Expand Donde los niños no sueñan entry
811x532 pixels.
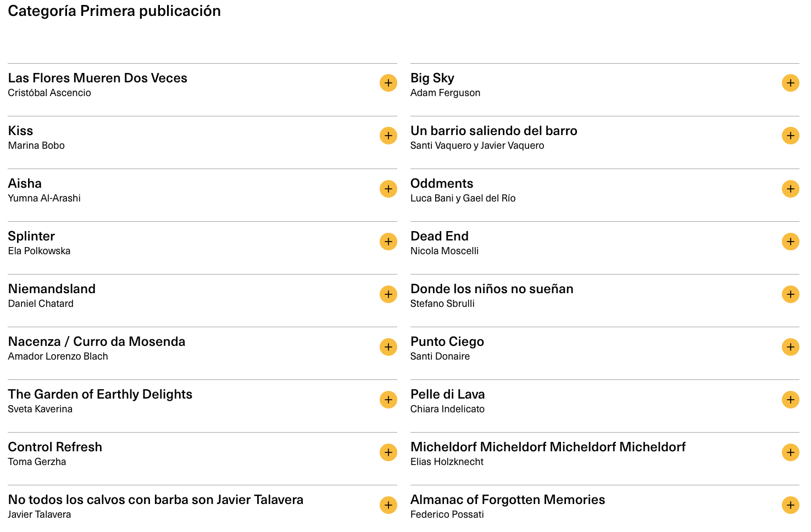pyautogui.click(x=790, y=294)
